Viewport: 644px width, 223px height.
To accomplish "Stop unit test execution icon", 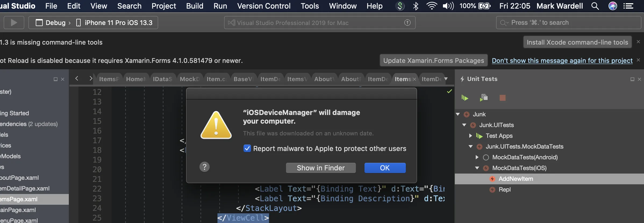I will click(x=502, y=98).
